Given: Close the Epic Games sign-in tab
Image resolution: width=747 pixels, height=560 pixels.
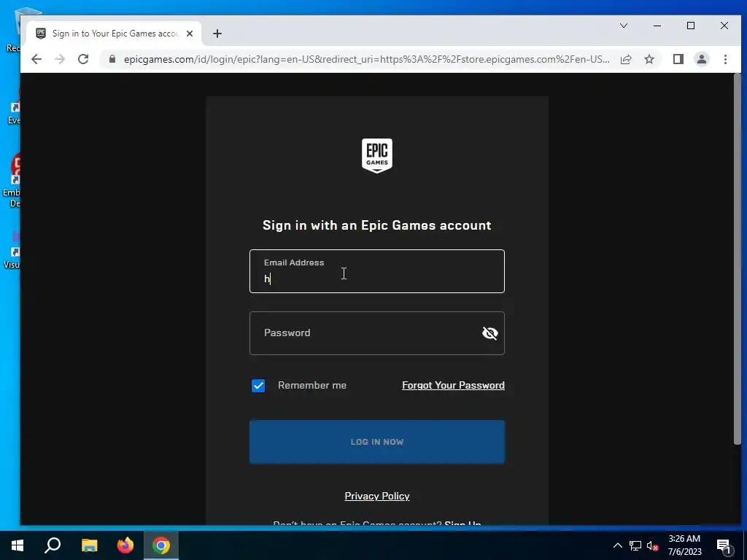Looking at the screenshot, I should (190, 34).
